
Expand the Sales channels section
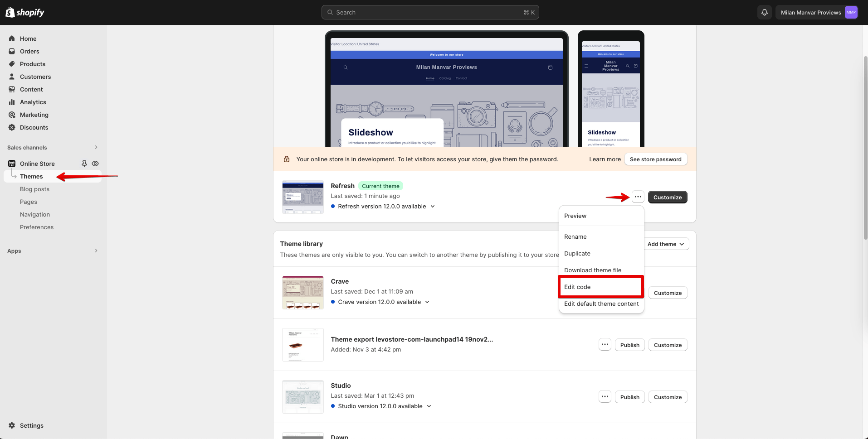pyautogui.click(x=96, y=147)
